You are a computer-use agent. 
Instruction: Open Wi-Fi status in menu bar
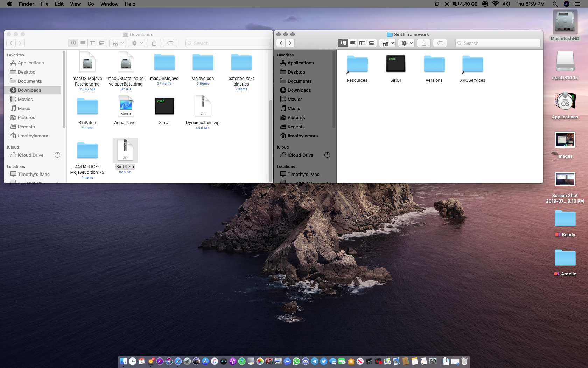[x=495, y=4]
